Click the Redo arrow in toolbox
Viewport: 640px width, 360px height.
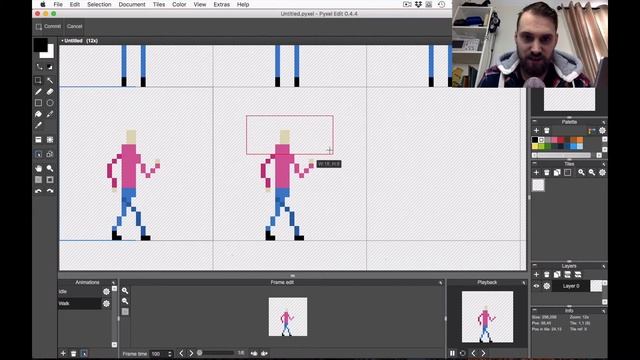coord(50,191)
